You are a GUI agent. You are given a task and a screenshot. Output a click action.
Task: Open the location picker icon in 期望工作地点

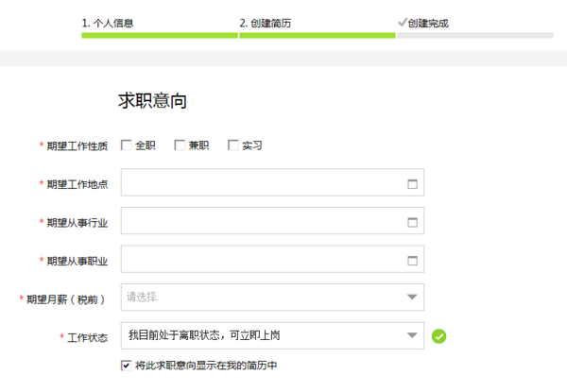412,184
